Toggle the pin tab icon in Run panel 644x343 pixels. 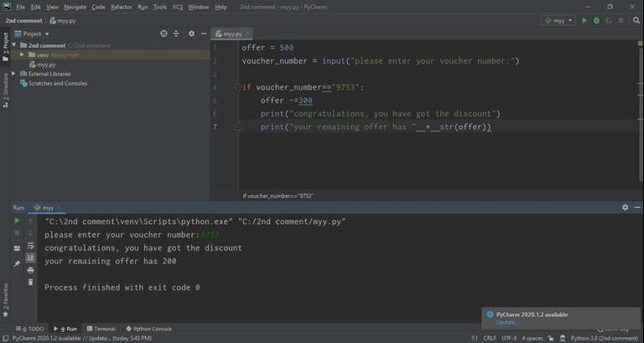16,263
